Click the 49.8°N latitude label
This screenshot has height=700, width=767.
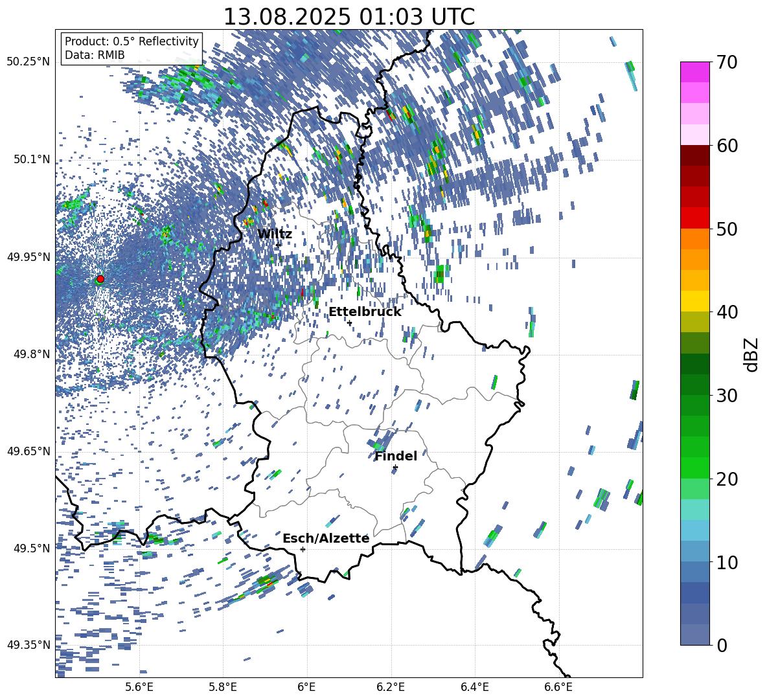31,354
